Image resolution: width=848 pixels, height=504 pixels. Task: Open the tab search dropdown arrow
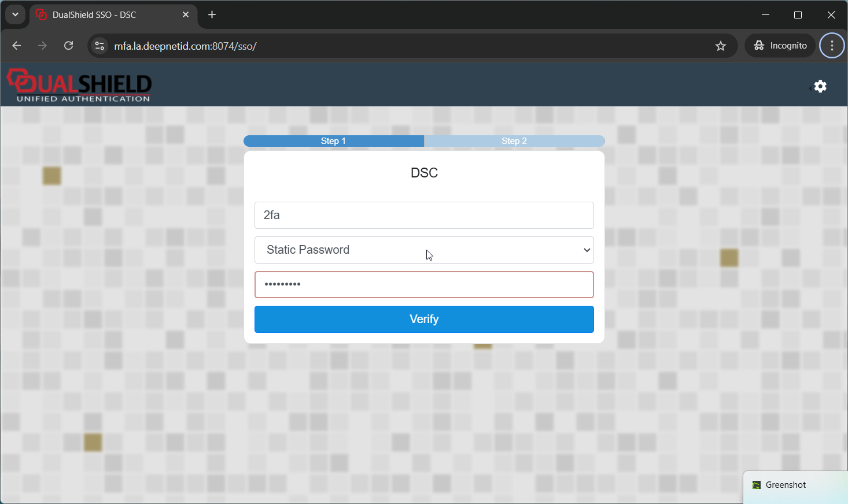(15, 15)
